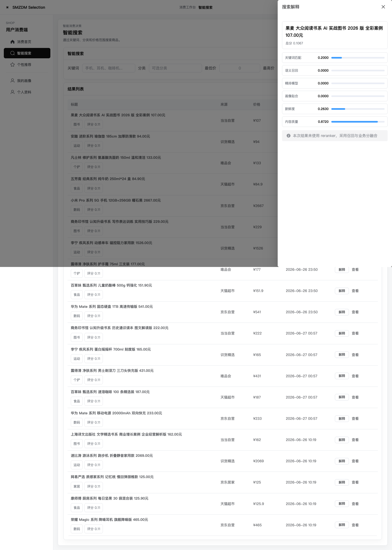The height and width of the screenshot is (550, 392).
Task: Click 消费工作台 breadcrumb link
Action: click(188, 7)
